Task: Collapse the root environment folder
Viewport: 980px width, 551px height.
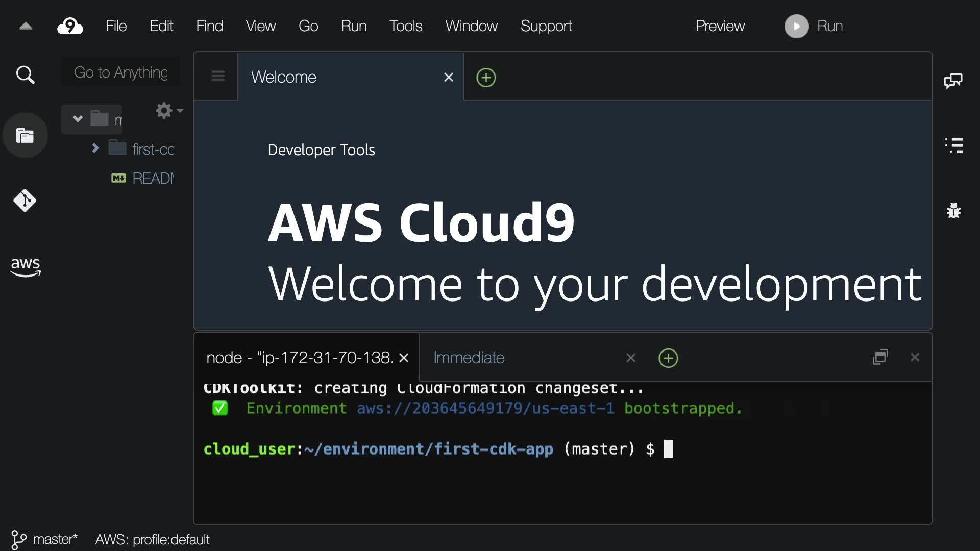Action: pos(78,119)
